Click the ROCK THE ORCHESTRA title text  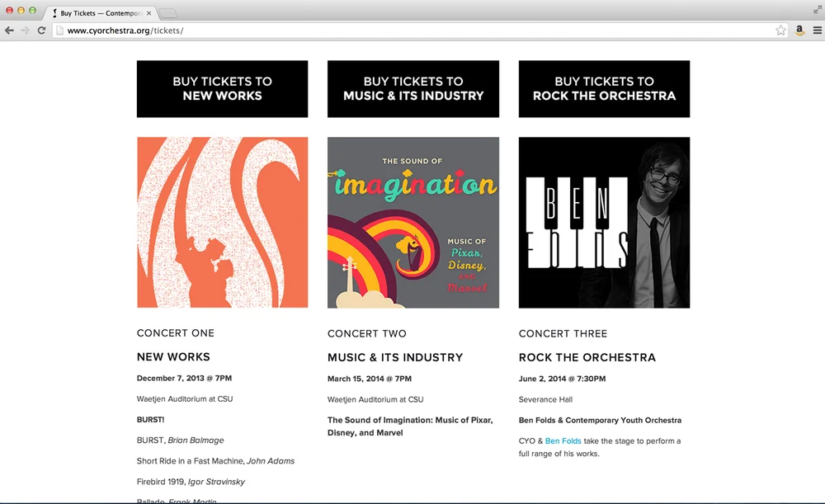pos(587,357)
